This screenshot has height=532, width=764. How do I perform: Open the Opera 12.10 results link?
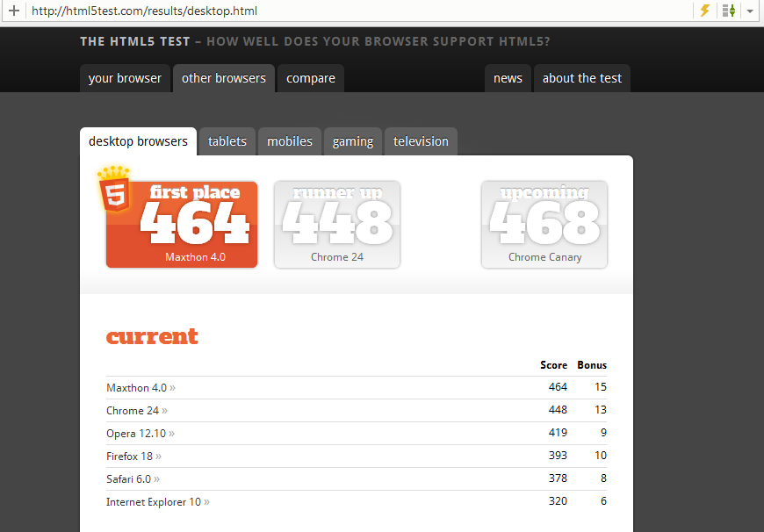click(x=141, y=434)
